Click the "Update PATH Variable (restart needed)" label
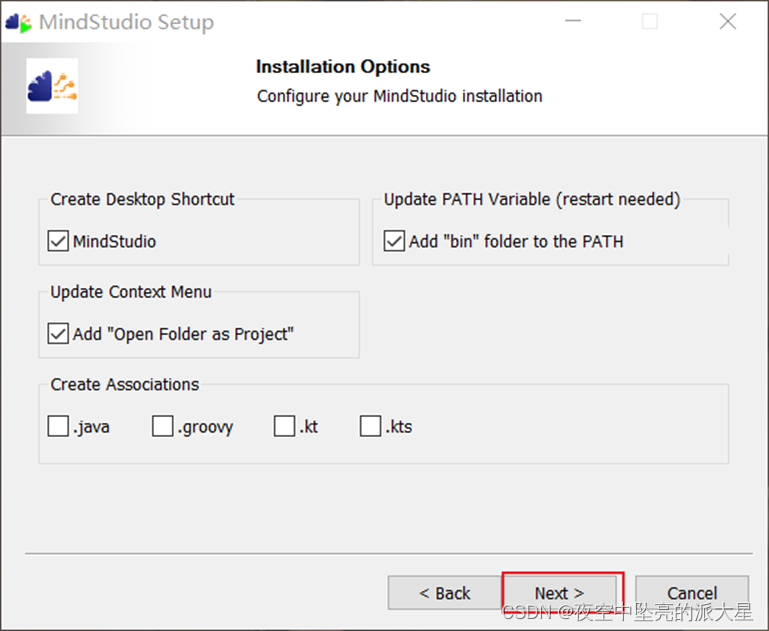 click(x=532, y=200)
